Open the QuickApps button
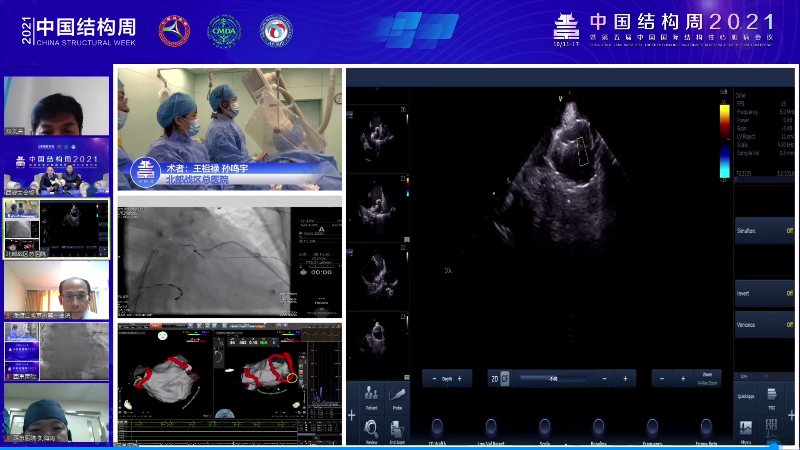800x450 pixels. pos(746,394)
